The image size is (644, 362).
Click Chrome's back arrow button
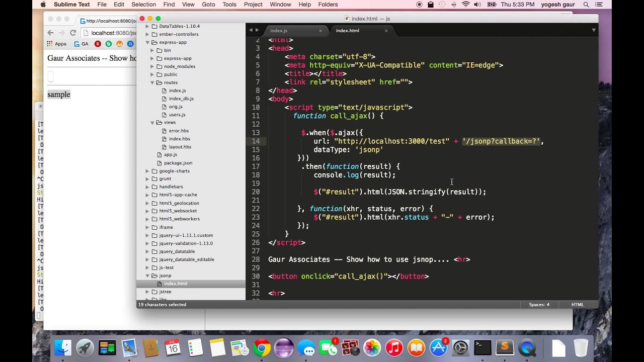pyautogui.click(x=50, y=33)
